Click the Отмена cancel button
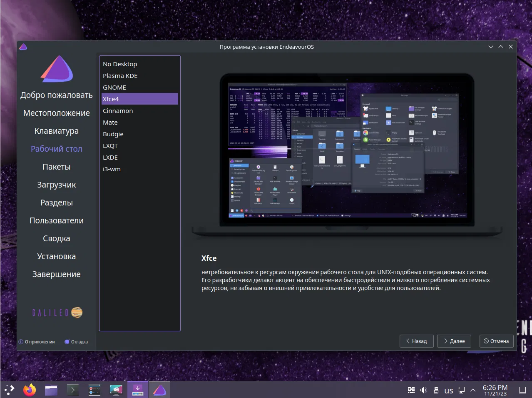The image size is (532, 398). [496, 341]
